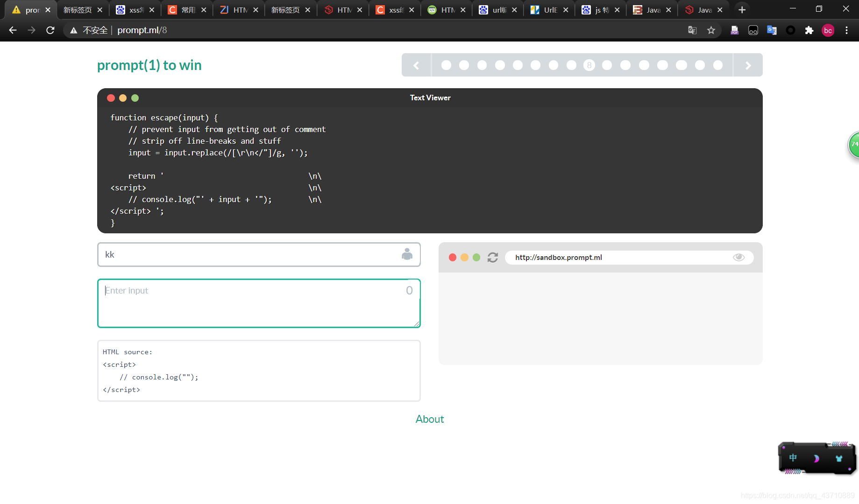Click the glasses reader extension icon
859x504 pixels.
753,30
